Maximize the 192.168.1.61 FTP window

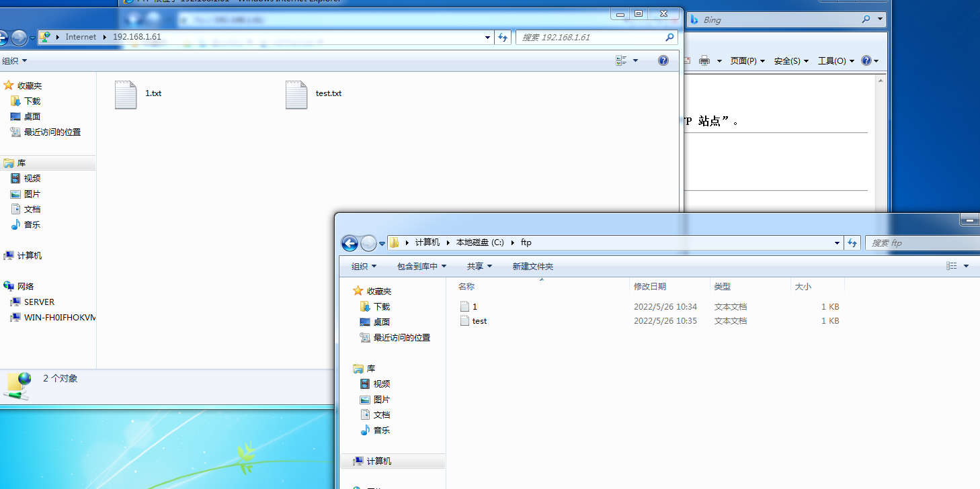coord(639,13)
